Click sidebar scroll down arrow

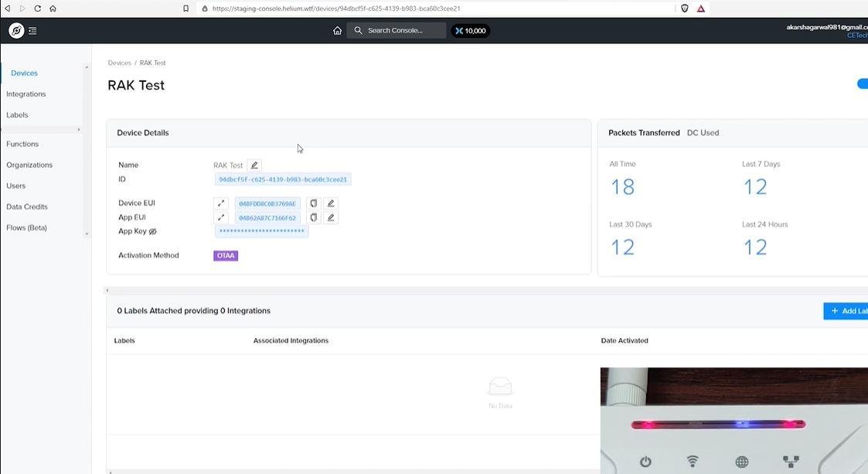click(x=87, y=234)
